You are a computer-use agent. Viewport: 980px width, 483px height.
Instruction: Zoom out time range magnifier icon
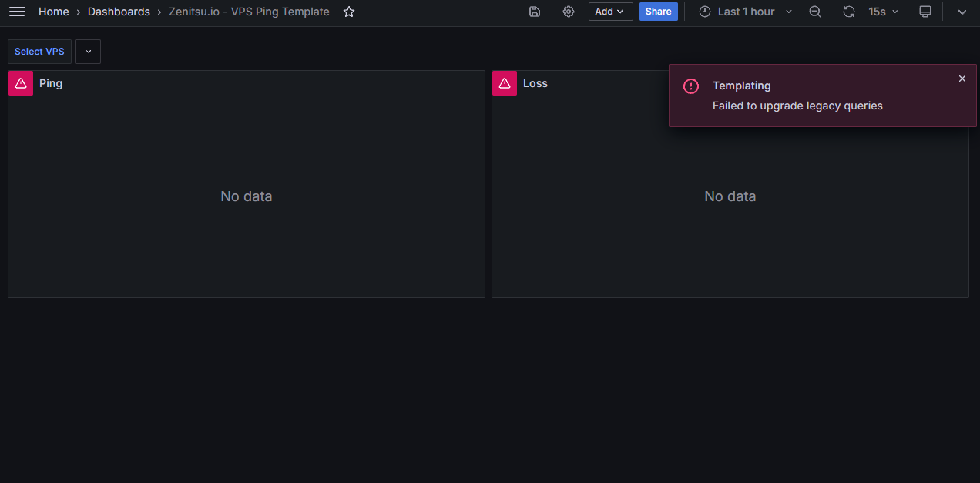click(815, 12)
